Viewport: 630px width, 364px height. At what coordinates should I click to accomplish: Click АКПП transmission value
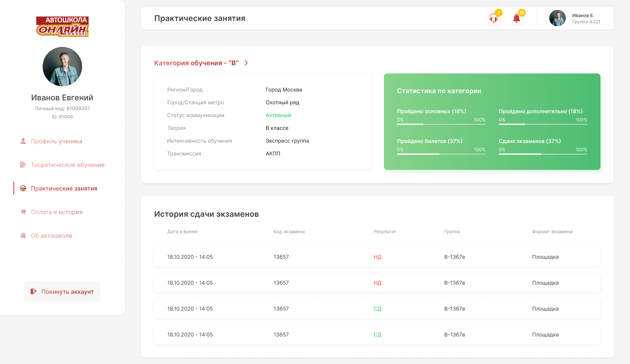coord(273,153)
